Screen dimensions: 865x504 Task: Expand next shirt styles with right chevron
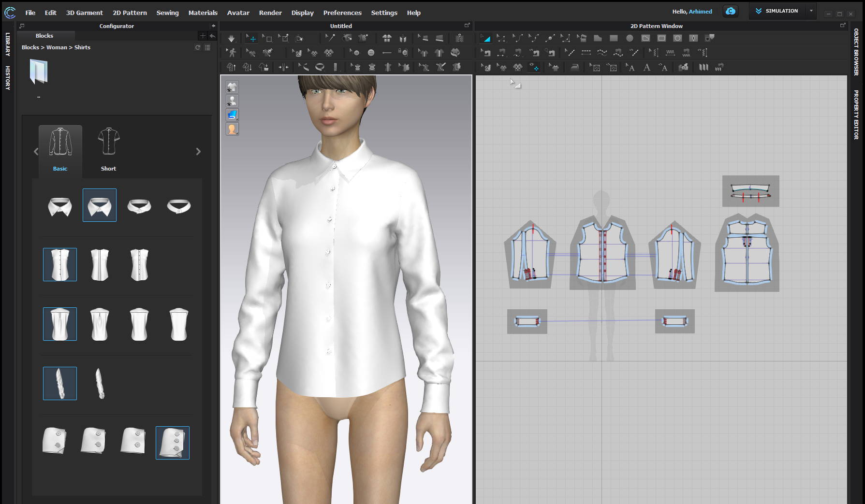point(198,152)
